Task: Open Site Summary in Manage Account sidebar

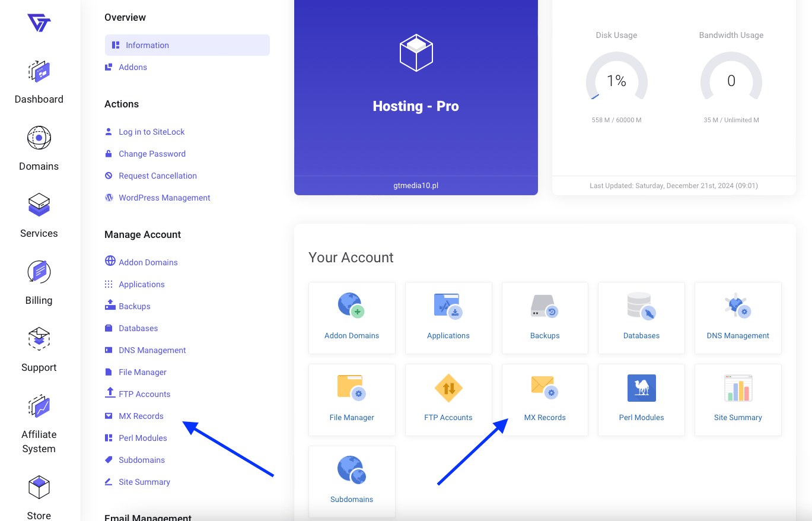Action: coord(144,482)
